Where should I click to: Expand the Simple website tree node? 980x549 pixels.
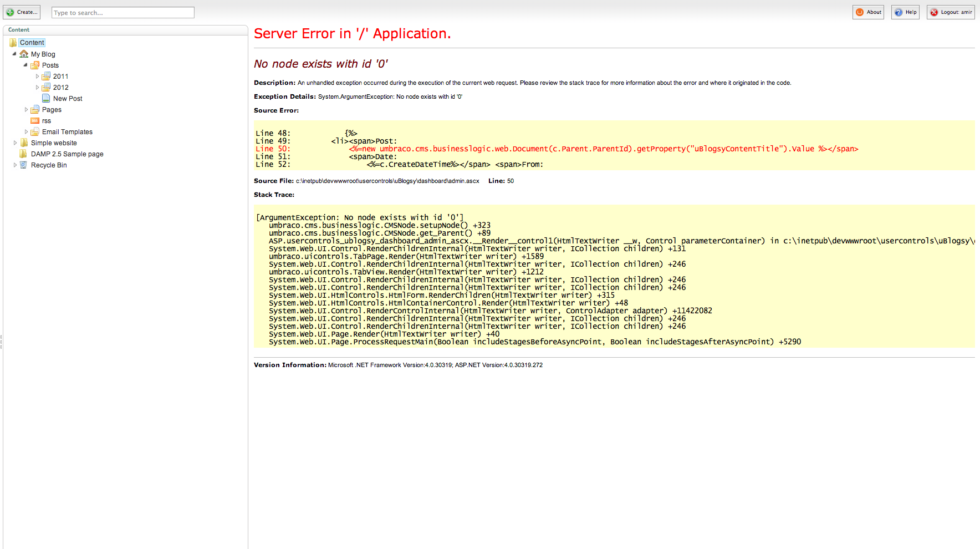click(15, 143)
